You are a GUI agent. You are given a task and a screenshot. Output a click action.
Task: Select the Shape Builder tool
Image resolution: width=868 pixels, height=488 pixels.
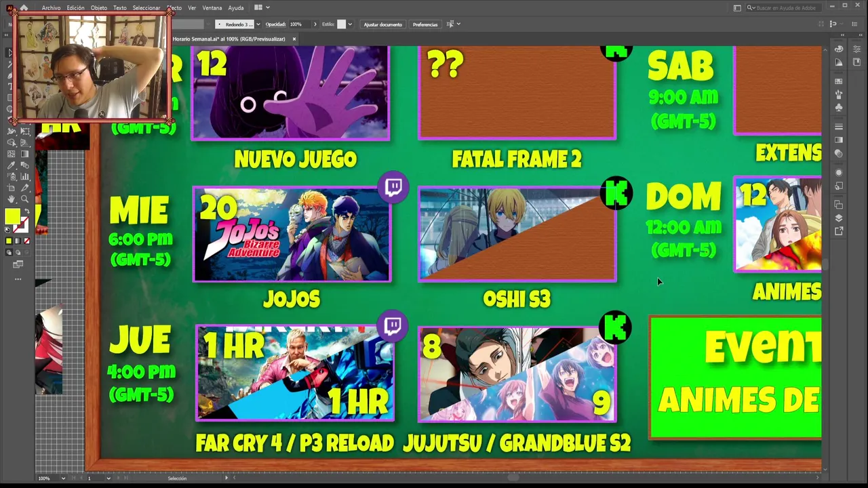[x=11, y=143]
